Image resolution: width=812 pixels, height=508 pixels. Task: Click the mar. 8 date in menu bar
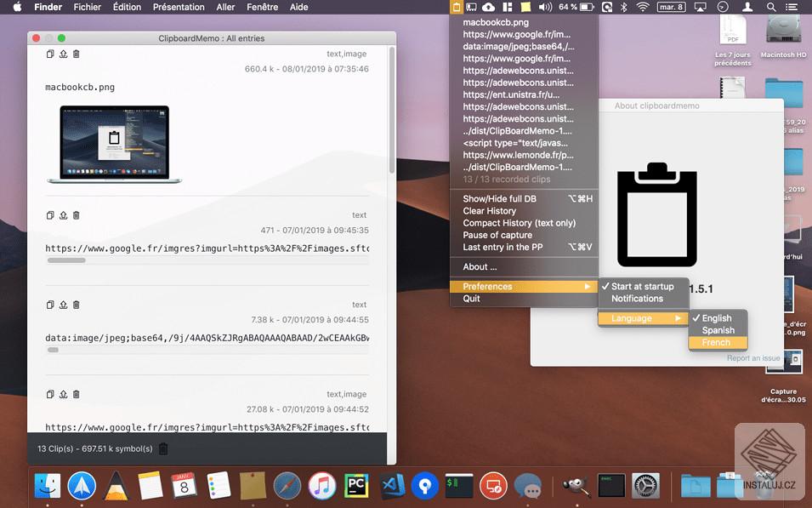(671, 7)
